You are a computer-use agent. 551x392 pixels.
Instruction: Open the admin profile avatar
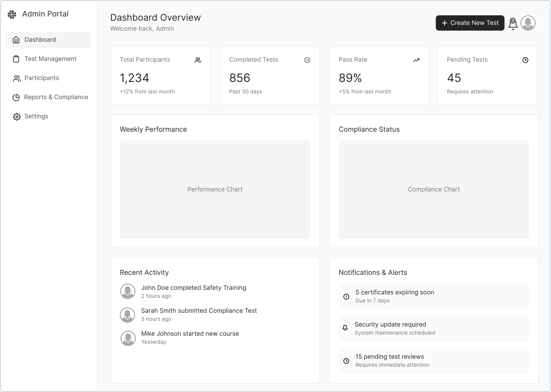[x=528, y=23]
